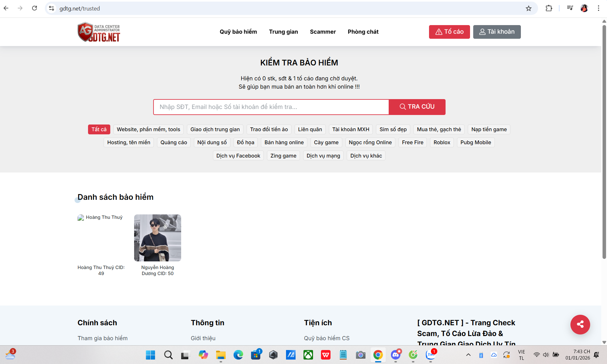Bookmark this page with star icon
This screenshot has width=607, height=364.
point(529,9)
